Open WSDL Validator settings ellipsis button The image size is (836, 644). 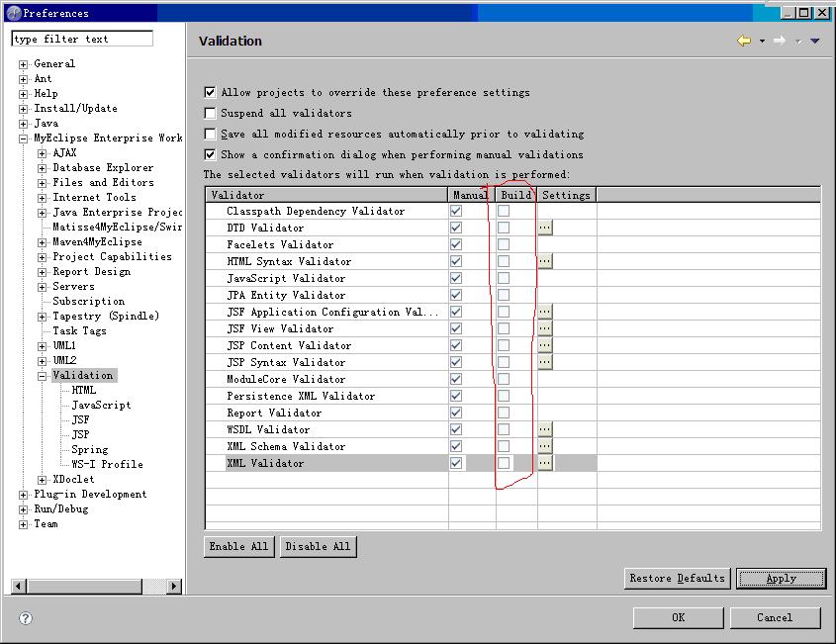(545, 429)
